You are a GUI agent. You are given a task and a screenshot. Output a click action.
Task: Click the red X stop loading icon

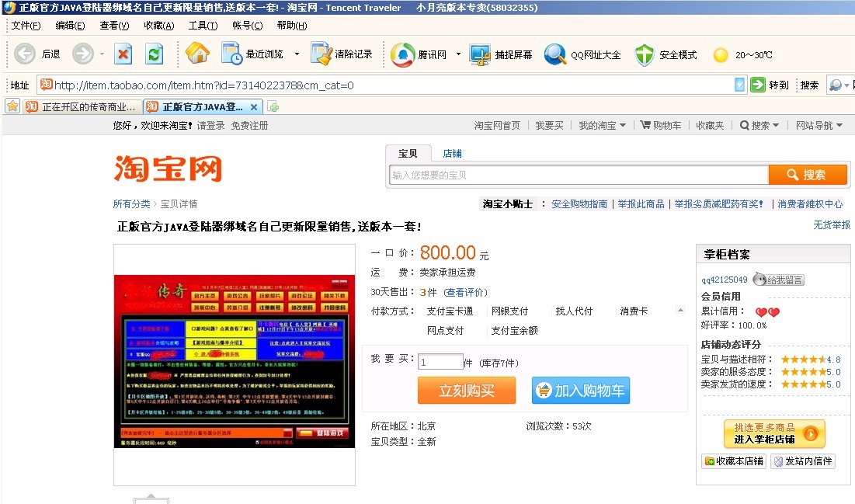123,54
